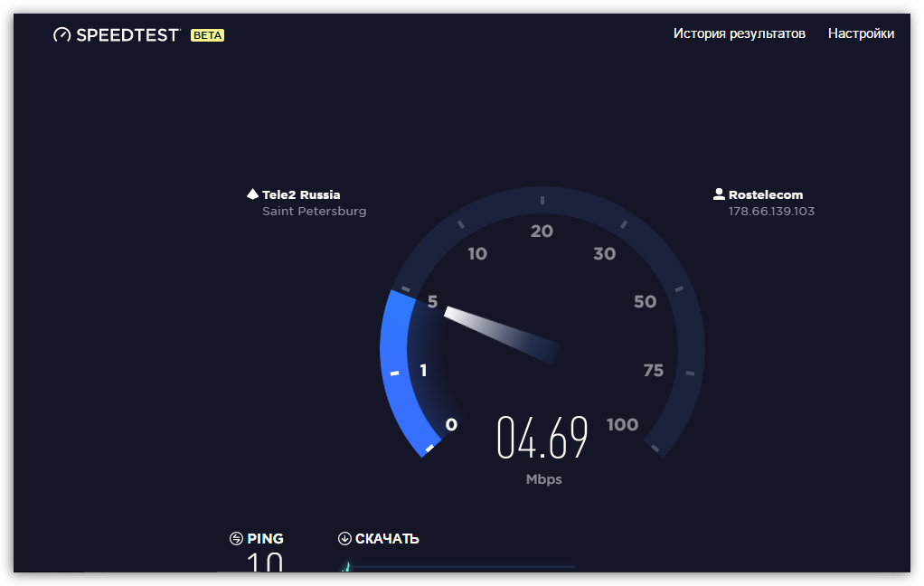Viewport: 924px width, 586px height.
Task: Click the Rostelecom provider name
Action: tap(765, 194)
